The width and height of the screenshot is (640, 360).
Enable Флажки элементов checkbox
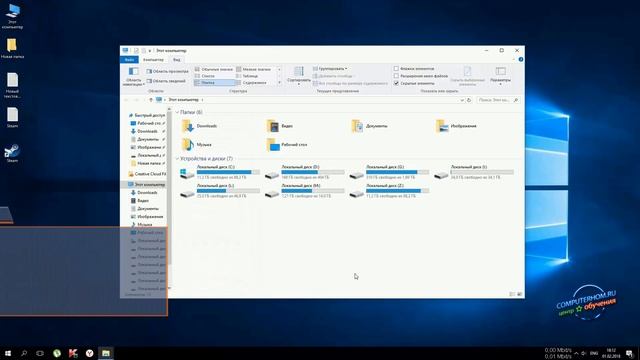[x=396, y=69]
